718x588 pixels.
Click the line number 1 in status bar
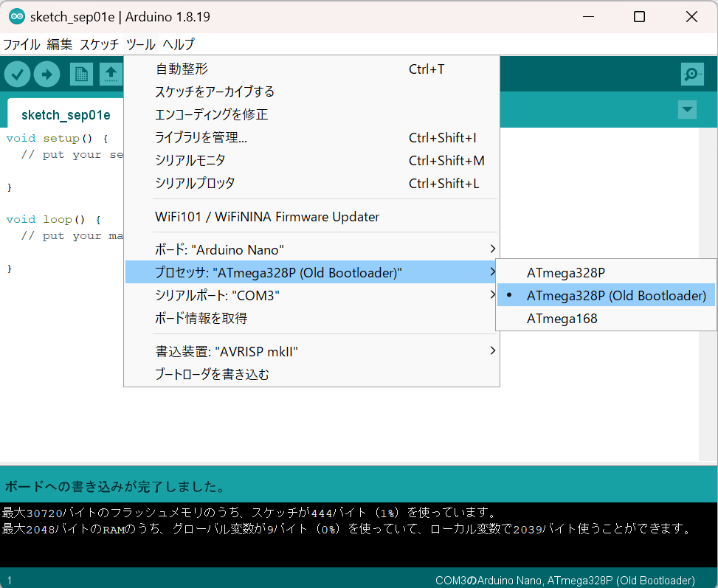coord(10,580)
